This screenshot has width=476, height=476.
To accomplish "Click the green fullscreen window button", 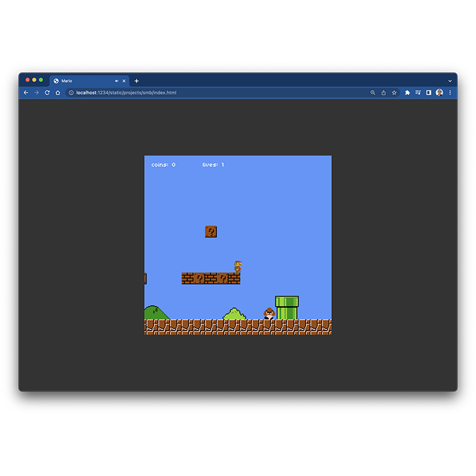I will (x=41, y=80).
